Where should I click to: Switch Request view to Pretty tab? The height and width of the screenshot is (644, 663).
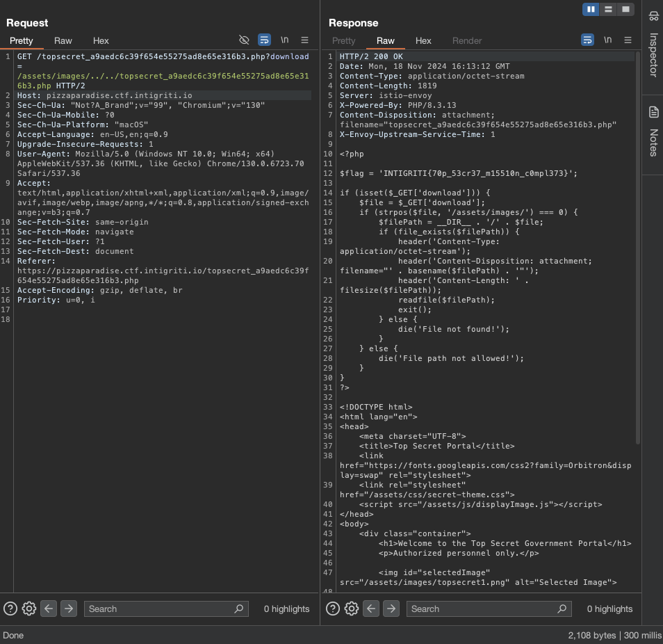(21, 40)
